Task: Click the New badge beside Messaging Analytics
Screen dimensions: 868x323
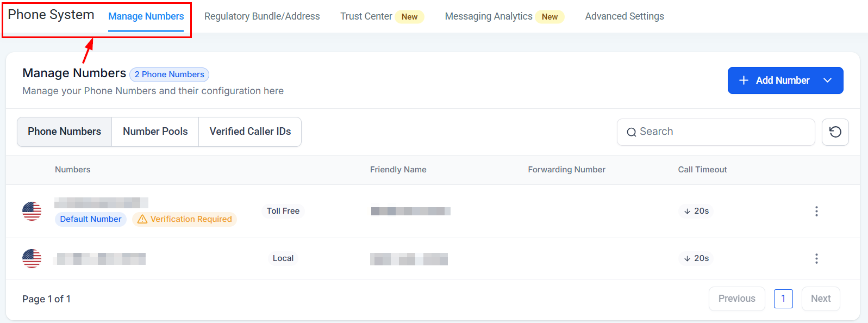Action: 549,17
